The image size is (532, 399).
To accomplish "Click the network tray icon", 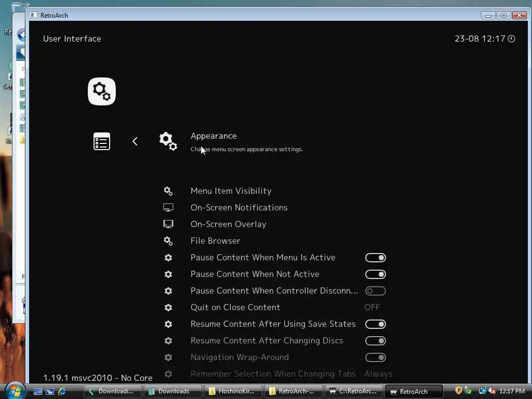I will [x=482, y=391].
